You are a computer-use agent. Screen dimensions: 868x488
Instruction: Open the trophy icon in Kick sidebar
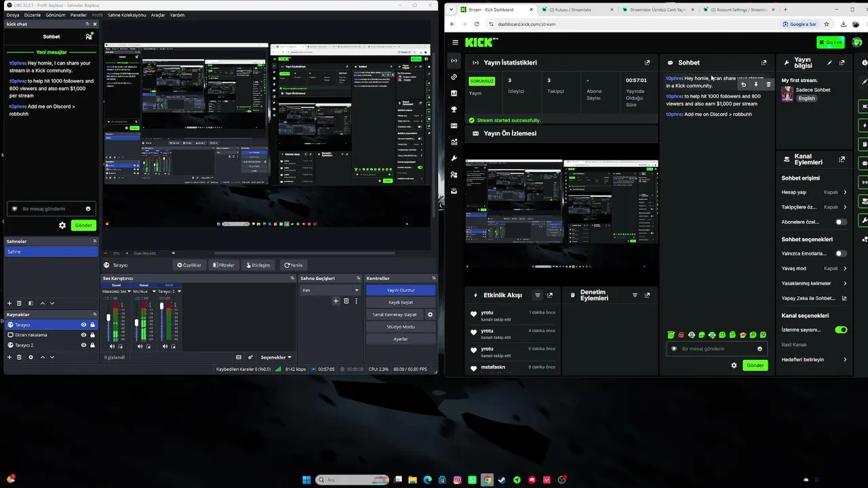(454, 110)
